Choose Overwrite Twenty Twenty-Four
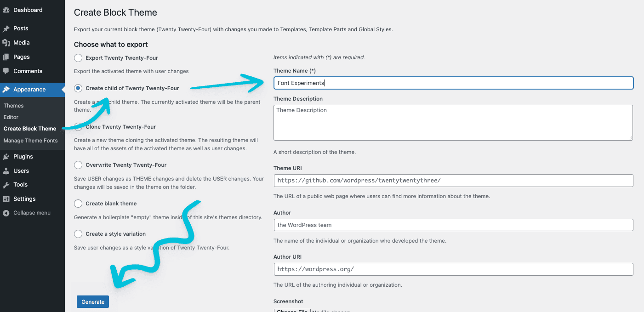644x312 pixels. click(78, 165)
